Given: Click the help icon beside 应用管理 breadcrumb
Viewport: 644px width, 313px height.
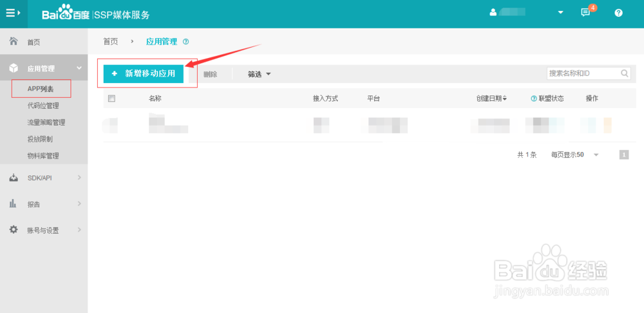Looking at the screenshot, I should coord(185,41).
